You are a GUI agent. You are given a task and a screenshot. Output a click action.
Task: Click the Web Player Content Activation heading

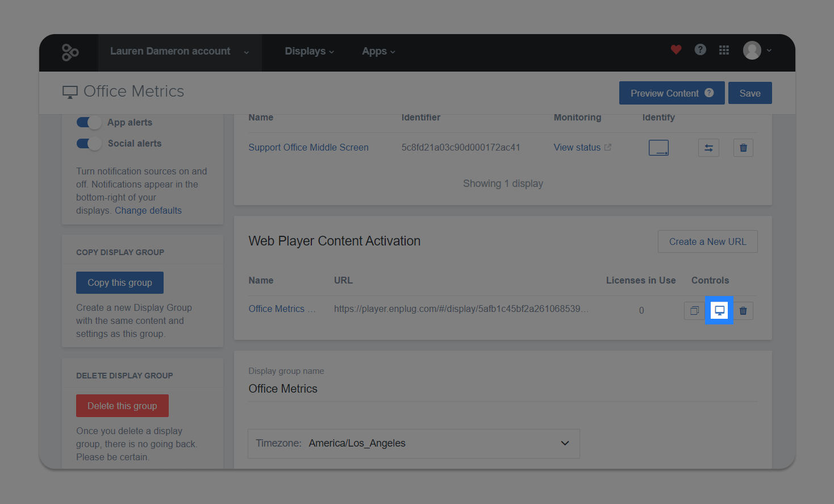click(335, 241)
